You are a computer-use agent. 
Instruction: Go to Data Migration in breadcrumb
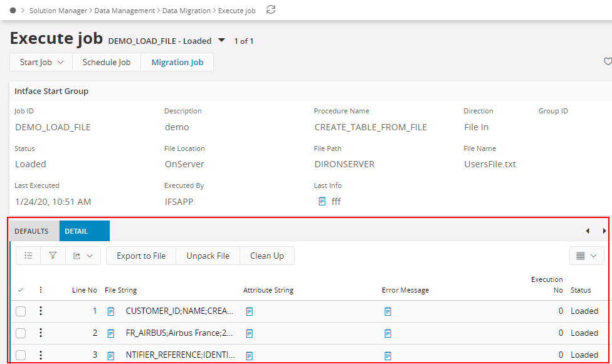click(186, 11)
